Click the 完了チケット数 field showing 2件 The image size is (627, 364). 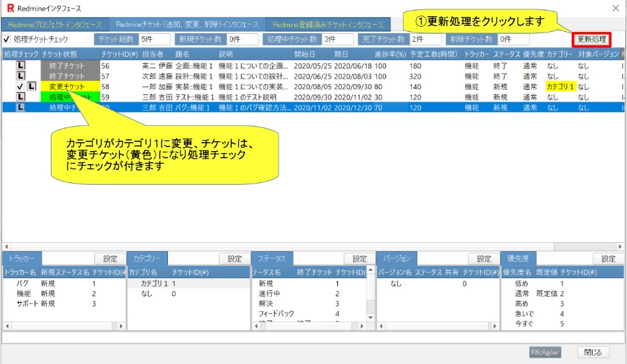click(x=426, y=39)
